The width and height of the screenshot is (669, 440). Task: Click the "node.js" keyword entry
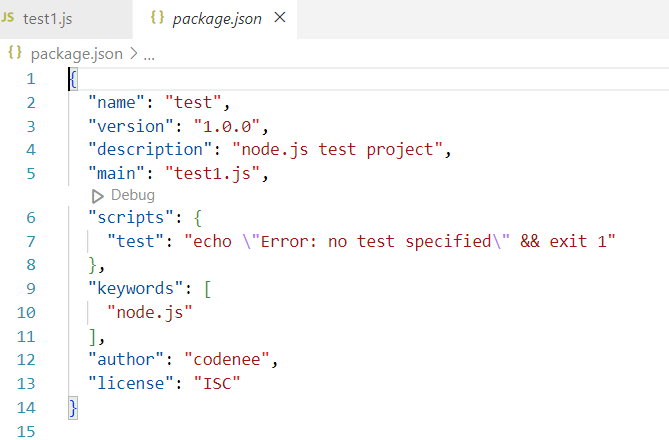(150, 312)
